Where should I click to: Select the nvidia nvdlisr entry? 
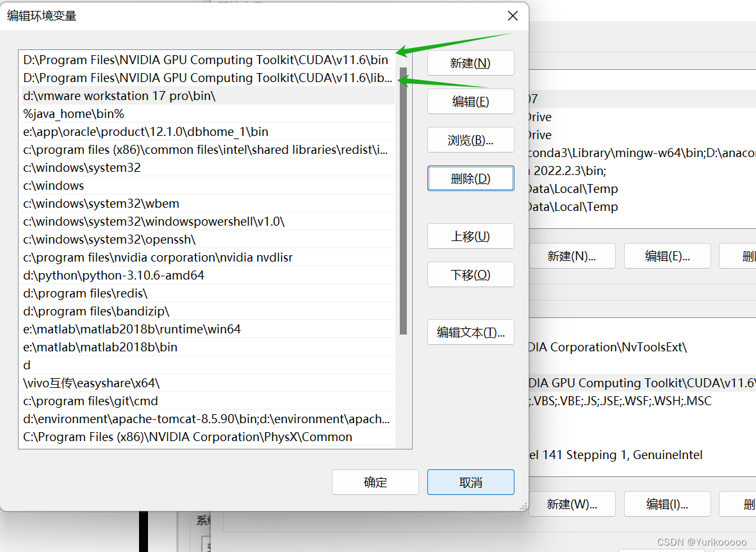(208, 257)
